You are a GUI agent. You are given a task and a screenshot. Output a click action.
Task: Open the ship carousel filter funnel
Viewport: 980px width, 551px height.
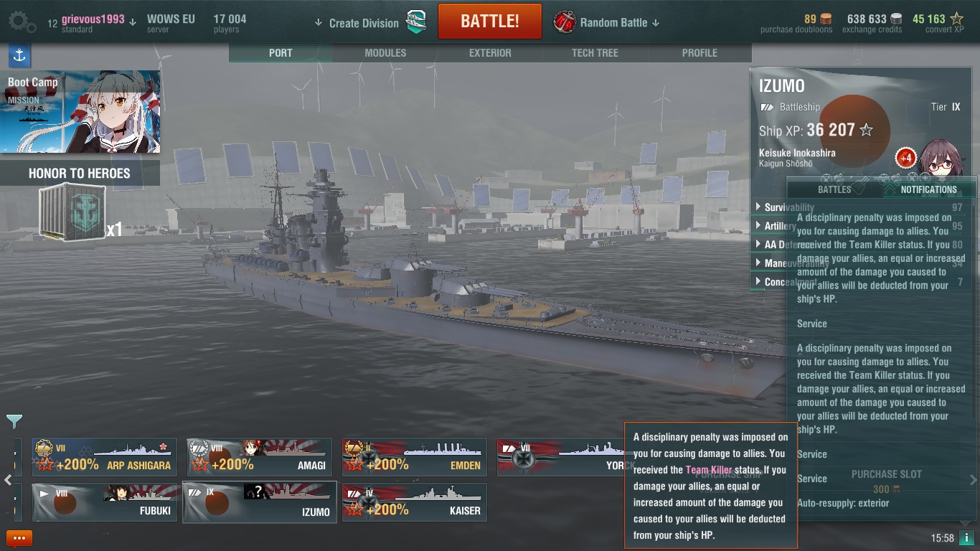(x=14, y=422)
